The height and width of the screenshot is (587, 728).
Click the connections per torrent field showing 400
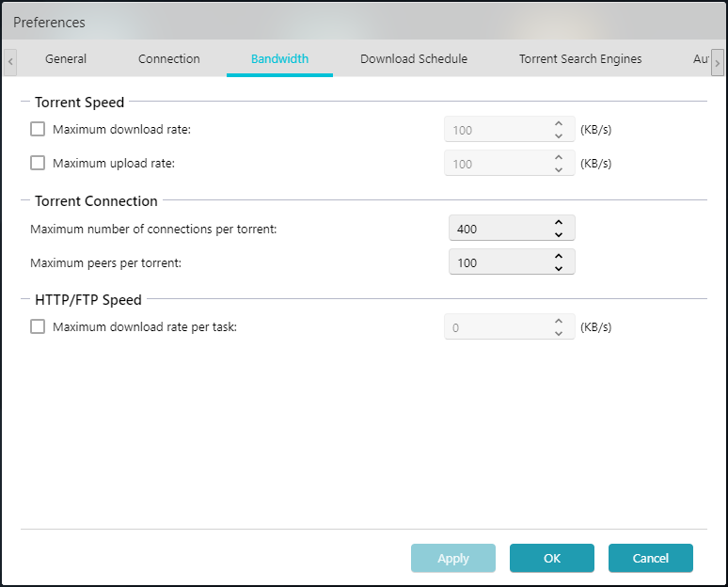(x=512, y=228)
